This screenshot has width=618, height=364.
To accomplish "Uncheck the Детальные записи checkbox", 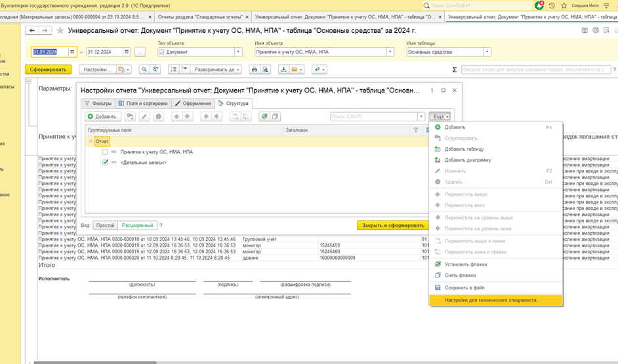I will [x=105, y=162].
